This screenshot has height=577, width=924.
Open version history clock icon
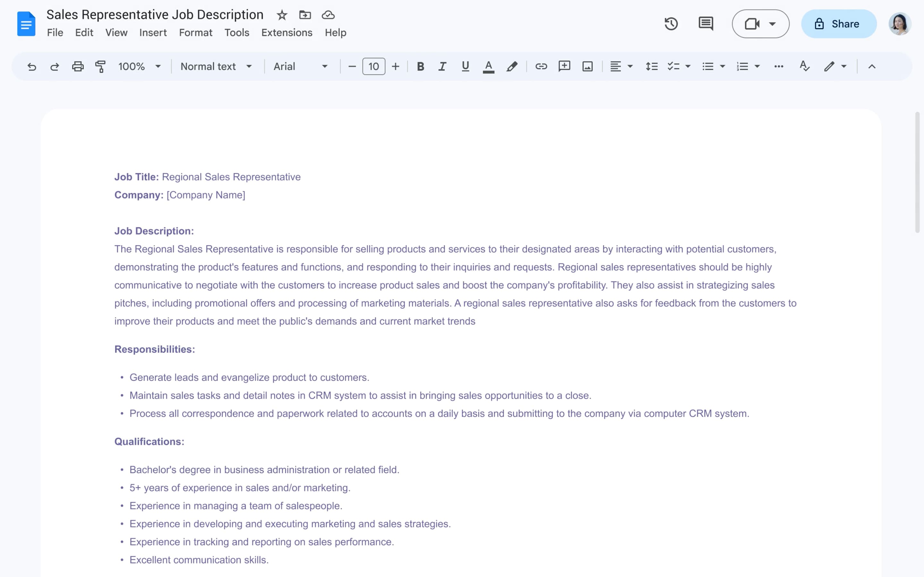pyautogui.click(x=671, y=24)
